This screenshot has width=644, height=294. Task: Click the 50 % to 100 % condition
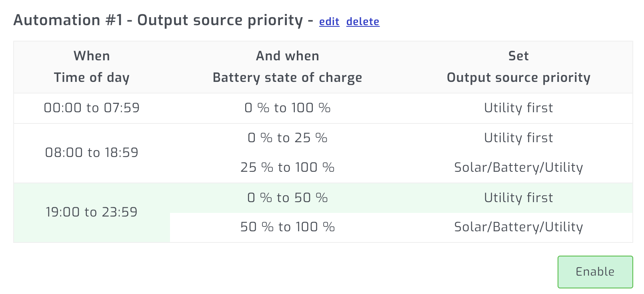287,227
